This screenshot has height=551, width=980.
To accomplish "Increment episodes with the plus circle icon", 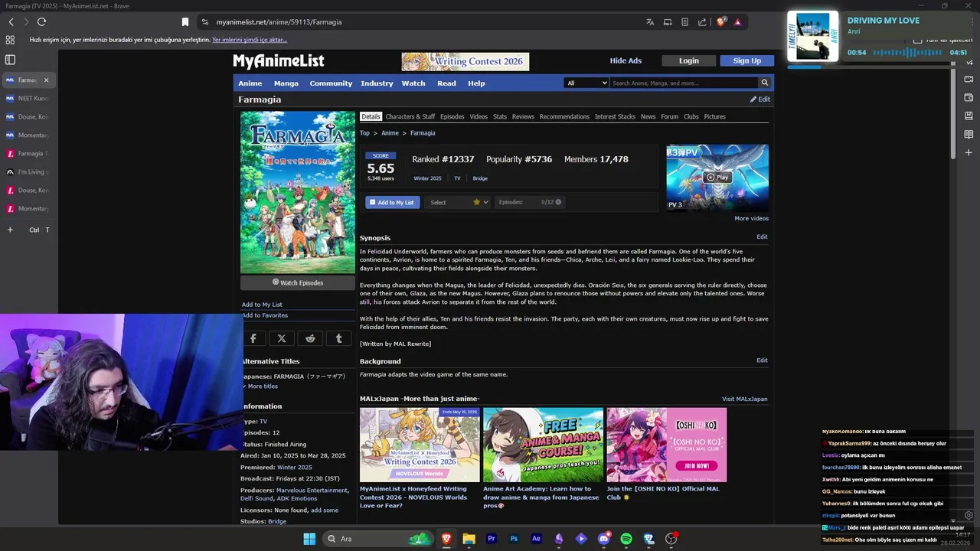I will pos(558,202).
